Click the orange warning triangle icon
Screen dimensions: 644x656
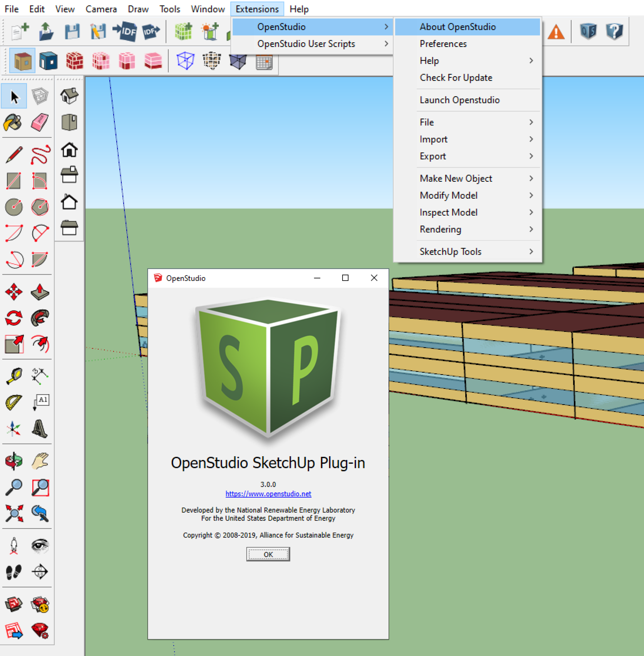coord(556,32)
